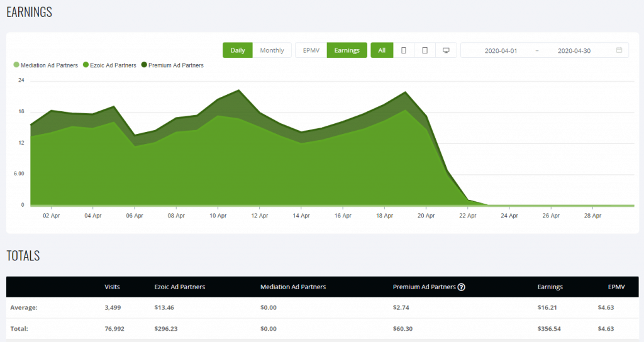Select All devices filter
Screen dimensions: 644x342
point(382,50)
